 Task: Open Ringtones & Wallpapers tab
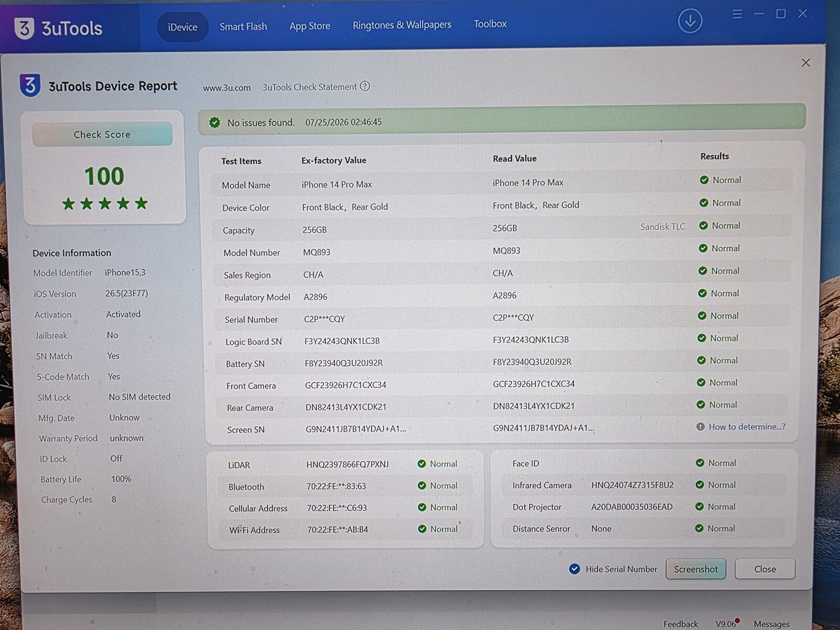tap(402, 25)
